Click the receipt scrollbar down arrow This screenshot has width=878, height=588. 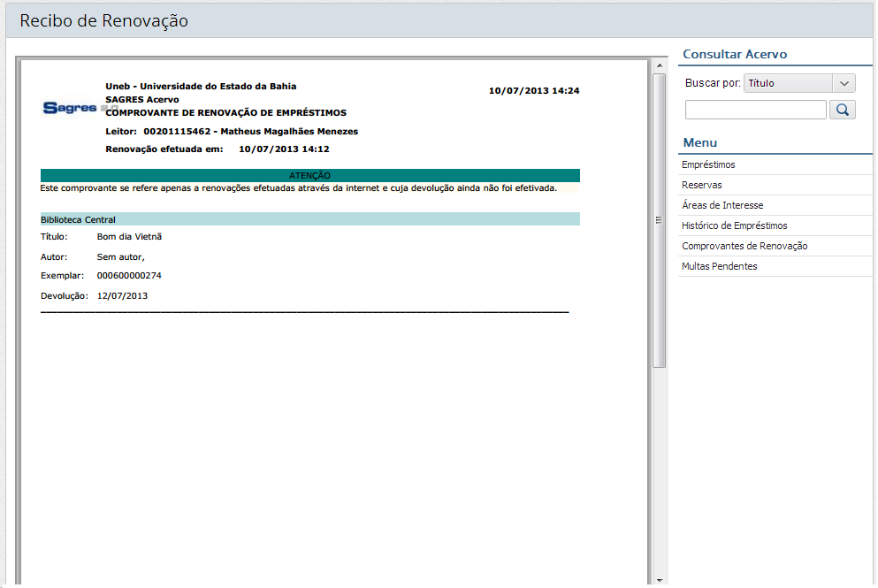[659, 580]
